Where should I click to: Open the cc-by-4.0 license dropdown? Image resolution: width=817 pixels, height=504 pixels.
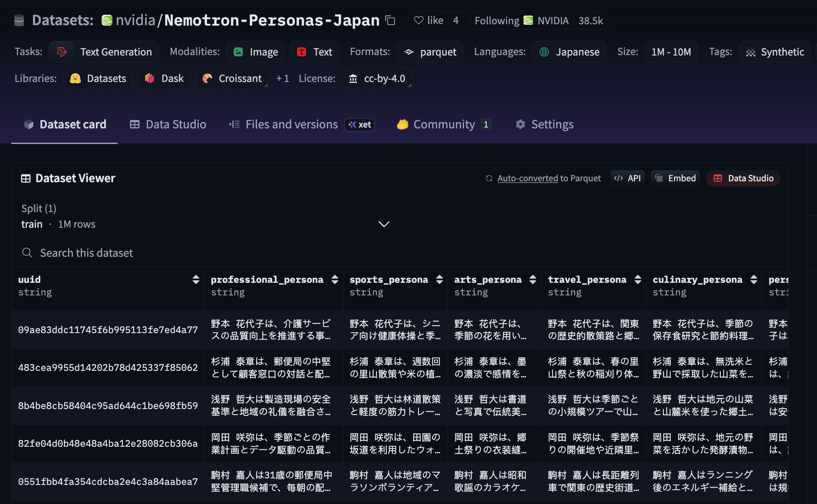(378, 79)
